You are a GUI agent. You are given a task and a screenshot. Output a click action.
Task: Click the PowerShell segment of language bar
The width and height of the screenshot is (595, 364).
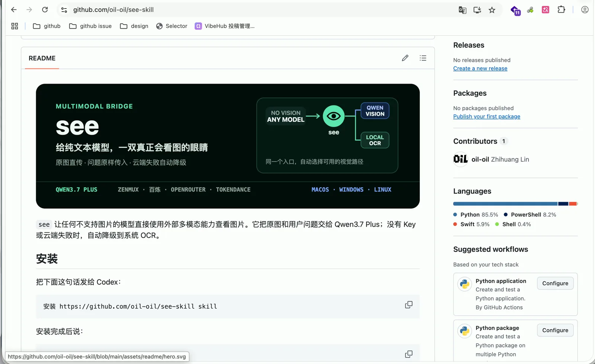pyautogui.click(x=563, y=204)
